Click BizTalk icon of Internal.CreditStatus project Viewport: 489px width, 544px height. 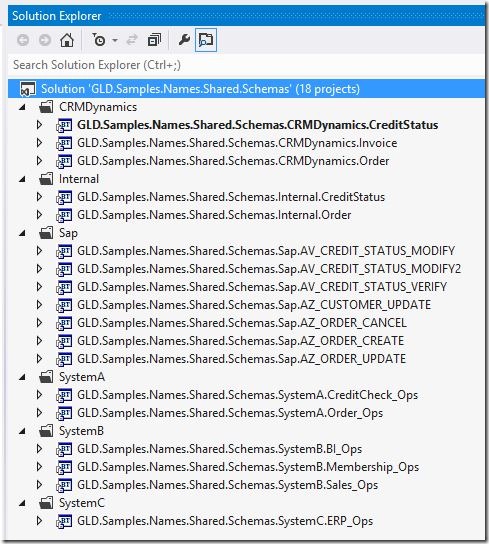click(64, 197)
